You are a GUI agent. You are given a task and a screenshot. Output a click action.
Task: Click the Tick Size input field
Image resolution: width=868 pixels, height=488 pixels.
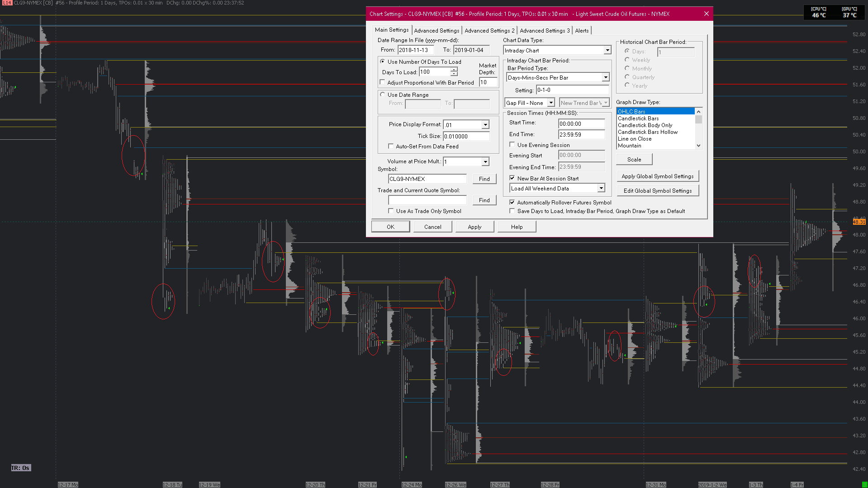(x=466, y=136)
